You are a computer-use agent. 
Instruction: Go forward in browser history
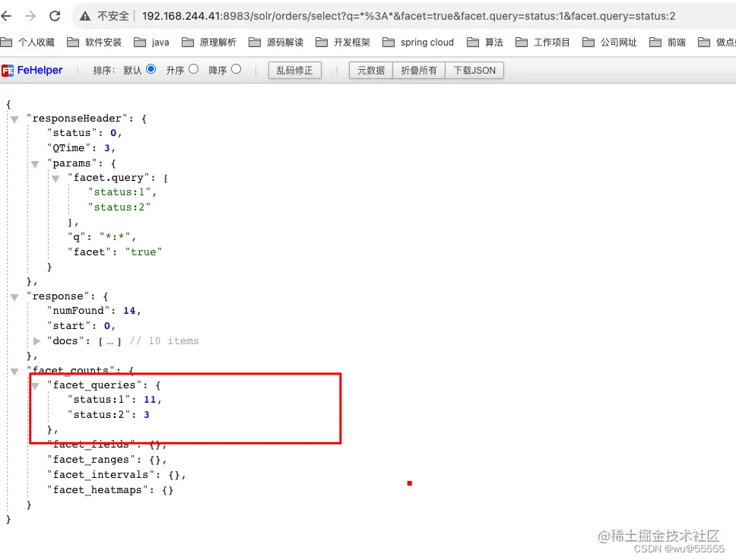point(30,16)
